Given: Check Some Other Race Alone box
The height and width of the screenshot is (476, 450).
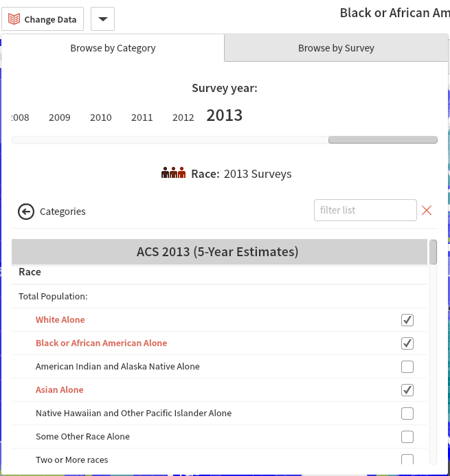Looking at the screenshot, I should pyautogui.click(x=407, y=437).
